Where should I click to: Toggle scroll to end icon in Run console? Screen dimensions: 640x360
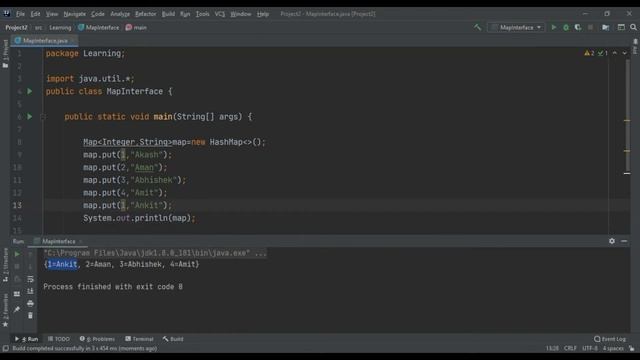click(30, 291)
